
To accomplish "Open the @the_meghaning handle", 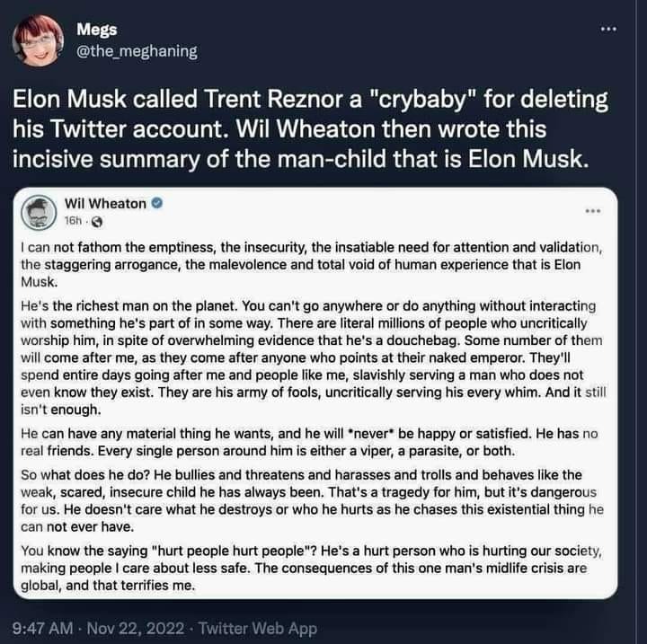I will (x=137, y=51).
